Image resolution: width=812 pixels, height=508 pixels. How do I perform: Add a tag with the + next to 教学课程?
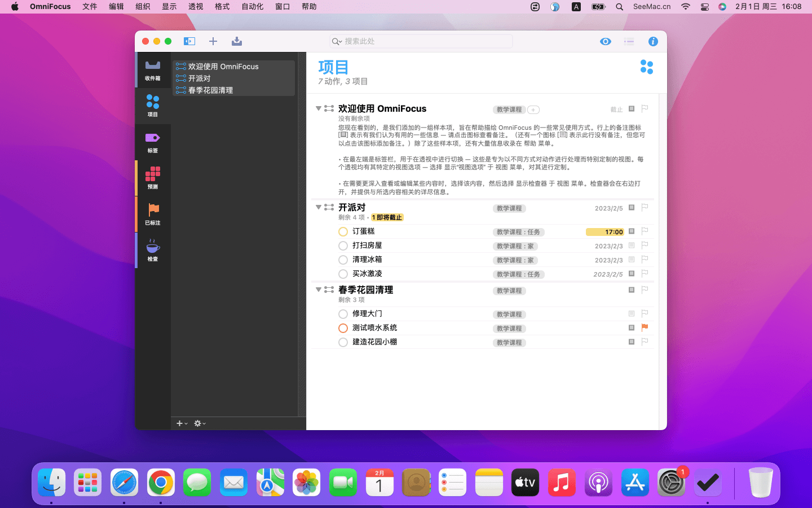[x=533, y=110]
